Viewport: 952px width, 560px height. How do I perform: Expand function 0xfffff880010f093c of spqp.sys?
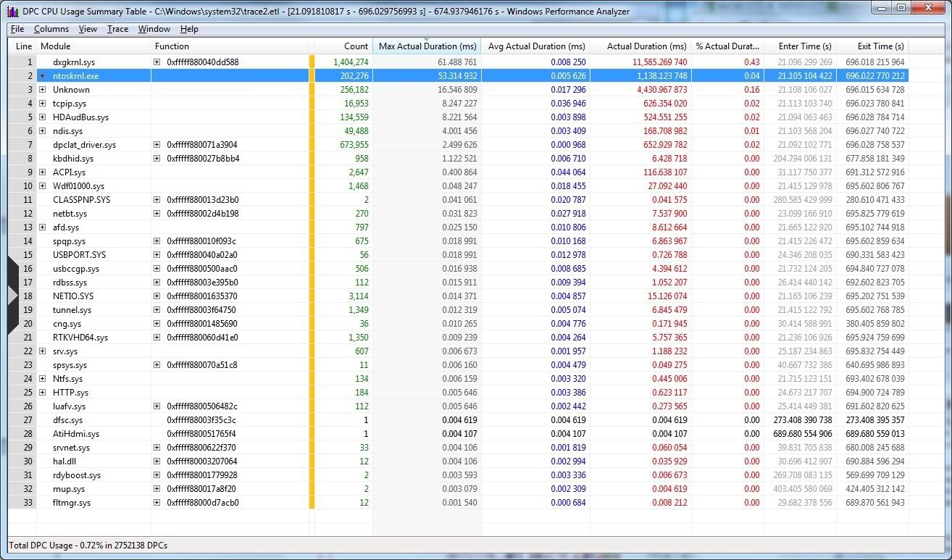157,241
